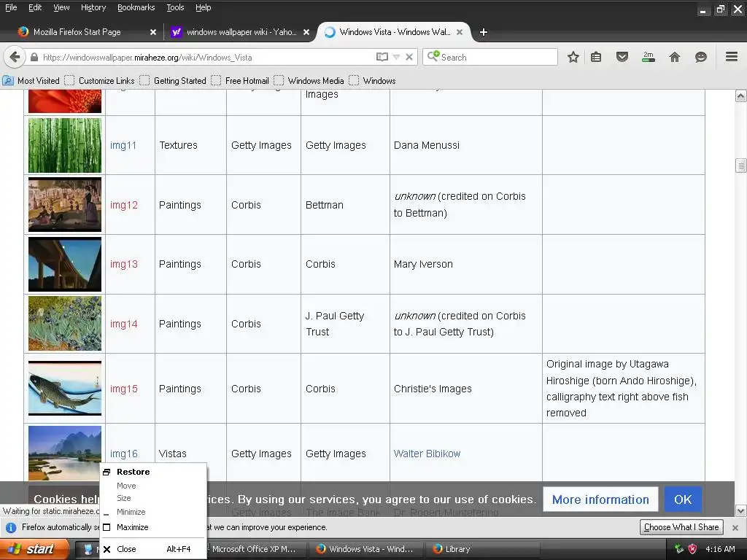
Task: Go back using the browser back arrow
Action: point(15,57)
